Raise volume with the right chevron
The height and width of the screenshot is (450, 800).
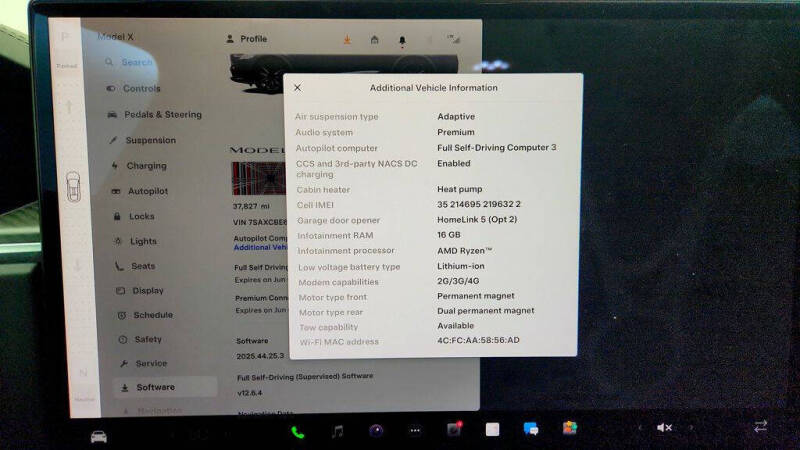pyautogui.click(x=691, y=428)
